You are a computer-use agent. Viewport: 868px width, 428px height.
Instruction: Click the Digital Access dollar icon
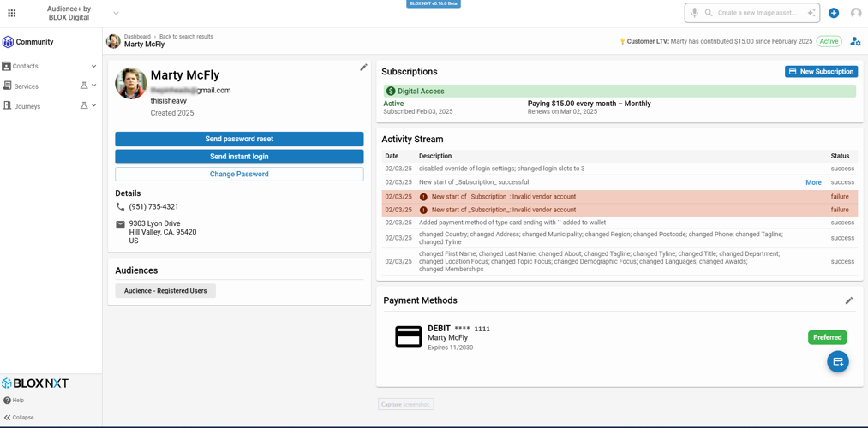click(x=391, y=92)
